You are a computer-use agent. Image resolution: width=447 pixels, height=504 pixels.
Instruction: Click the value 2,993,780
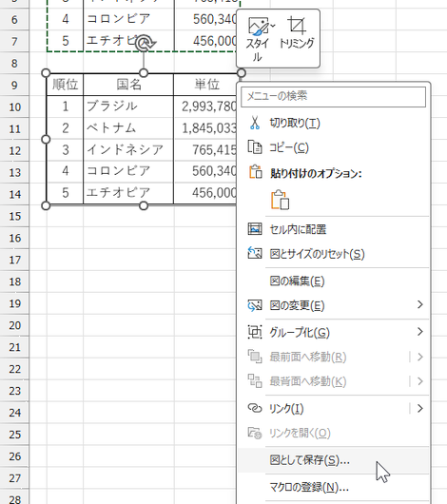(x=209, y=107)
